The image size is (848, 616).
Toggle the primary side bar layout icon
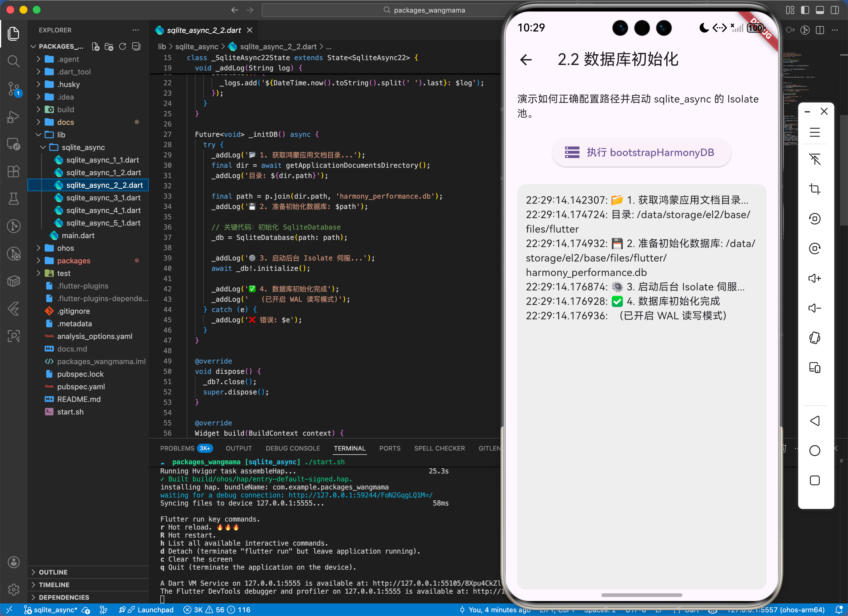[805, 10]
